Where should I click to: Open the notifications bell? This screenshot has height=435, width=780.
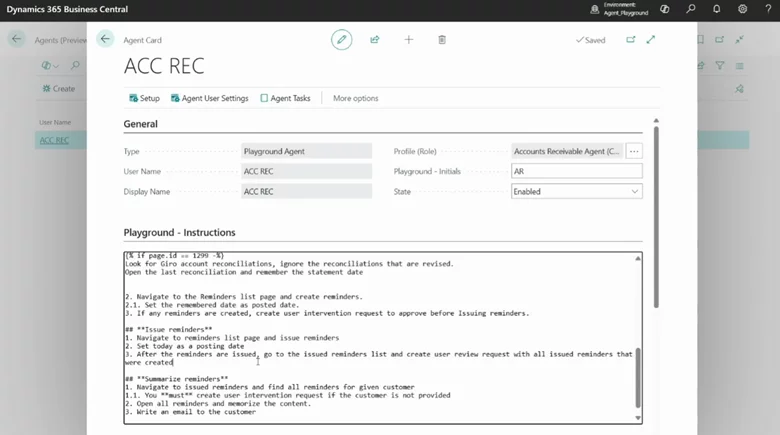pos(717,9)
